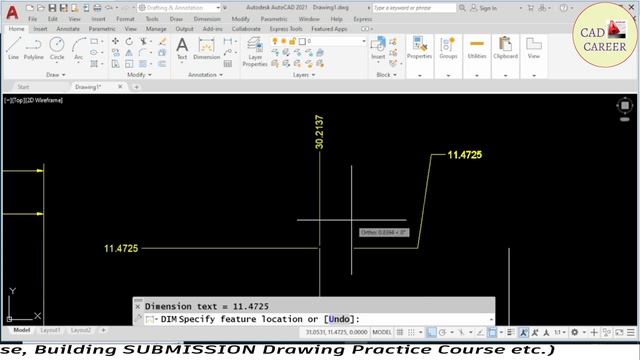
Task: Toggle polar tracking in status bar
Action: coord(442,332)
